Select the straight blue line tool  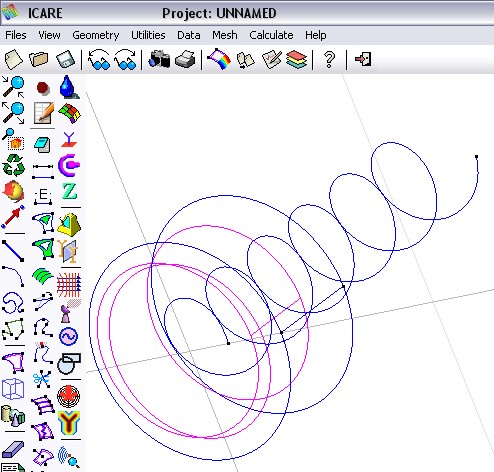pyautogui.click(x=13, y=251)
